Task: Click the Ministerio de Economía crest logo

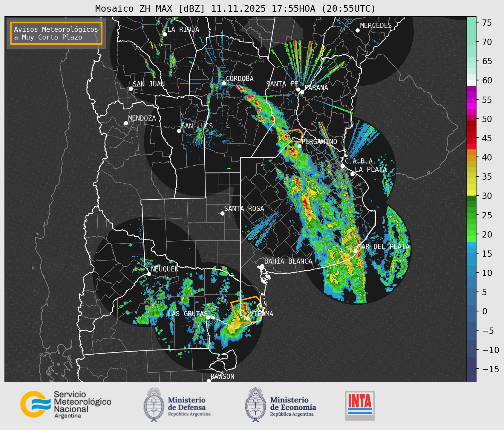Action: pyautogui.click(x=255, y=404)
